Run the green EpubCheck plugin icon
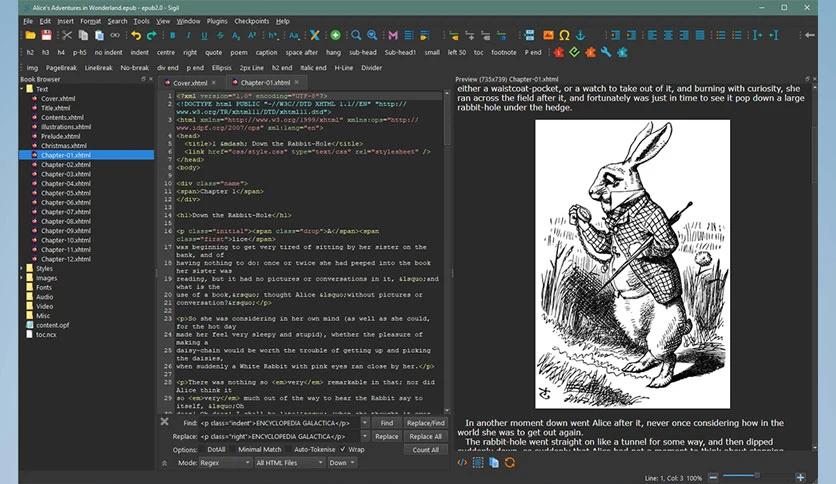The image size is (836, 484). coord(574,52)
